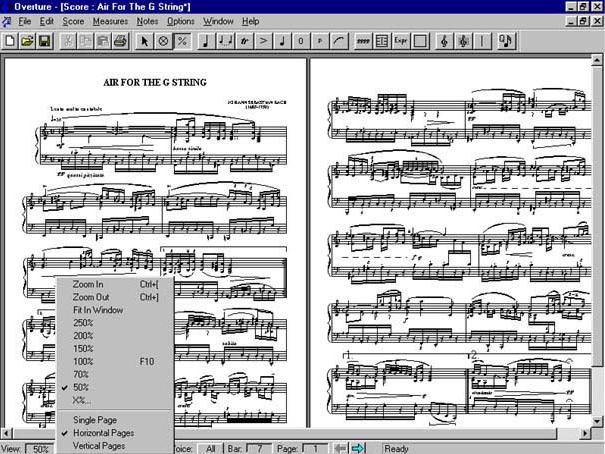Select the notehead palette tool
The image size is (605, 454).
pyautogui.click(x=282, y=41)
